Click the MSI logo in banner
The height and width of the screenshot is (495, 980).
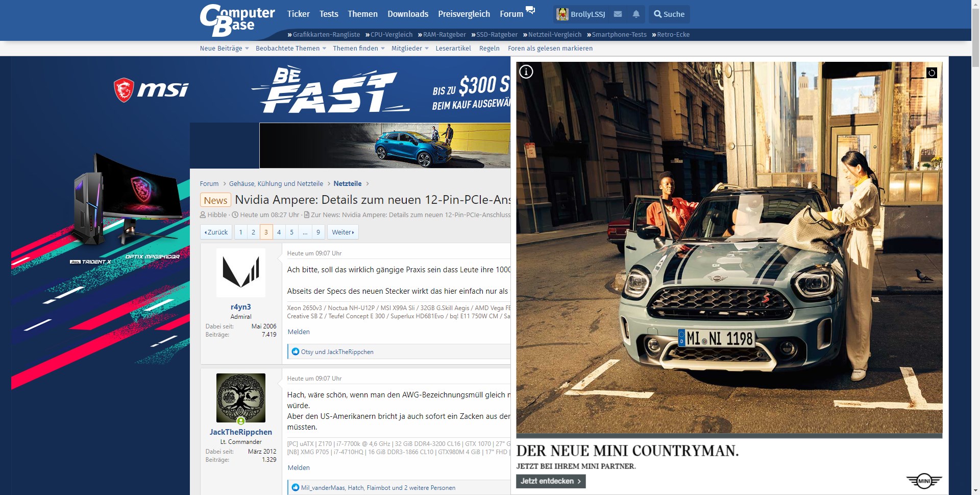point(151,90)
